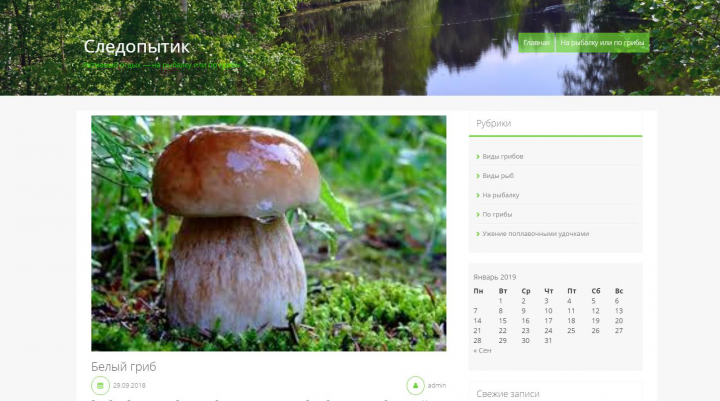Open the Следопытик site title link
Viewport: 720px width, 401px height.
pyautogui.click(x=136, y=46)
